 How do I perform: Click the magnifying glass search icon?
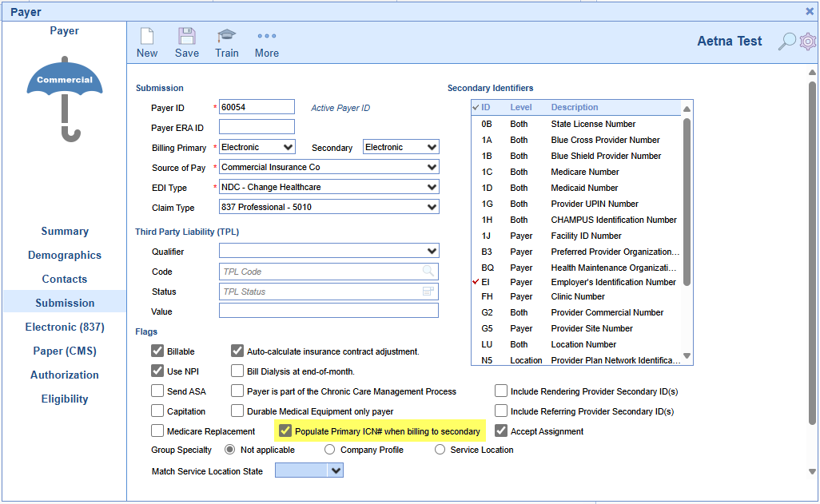click(x=787, y=42)
